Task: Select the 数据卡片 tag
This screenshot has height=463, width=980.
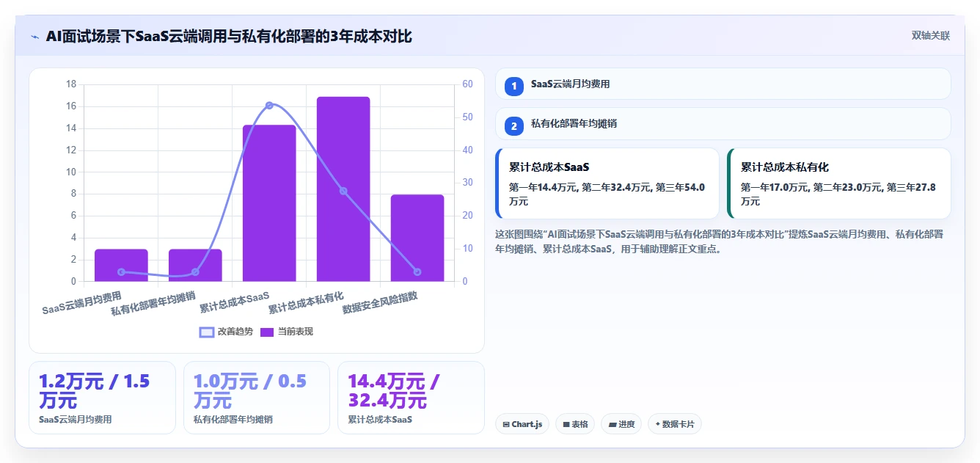Action: [x=675, y=424]
